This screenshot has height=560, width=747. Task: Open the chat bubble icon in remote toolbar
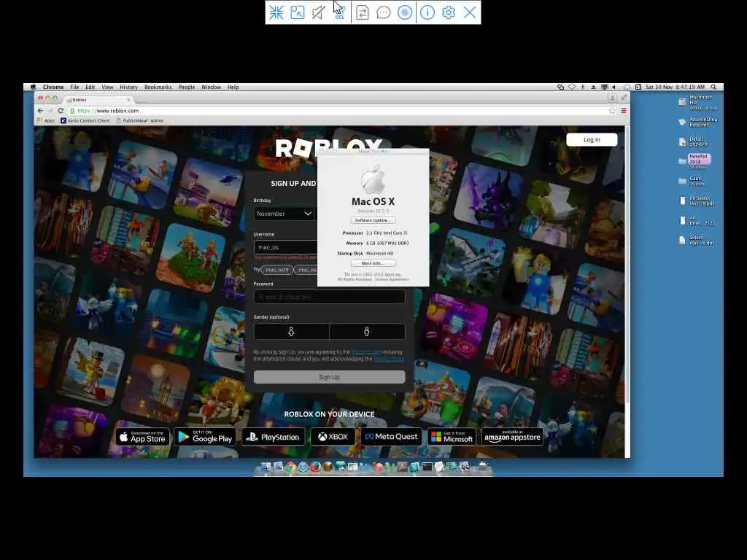(x=384, y=12)
